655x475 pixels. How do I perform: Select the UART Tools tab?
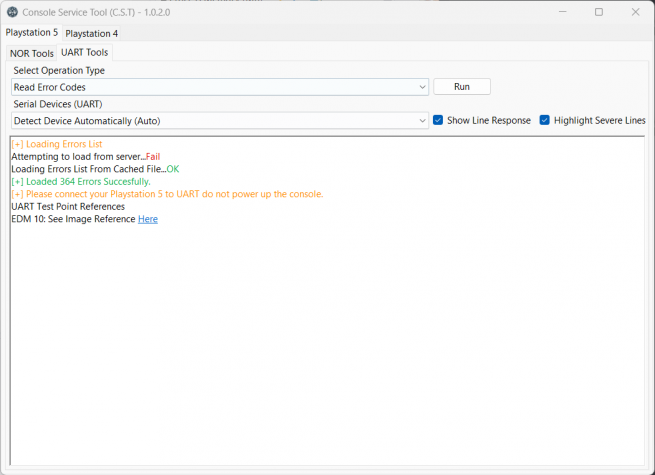coord(84,52)
